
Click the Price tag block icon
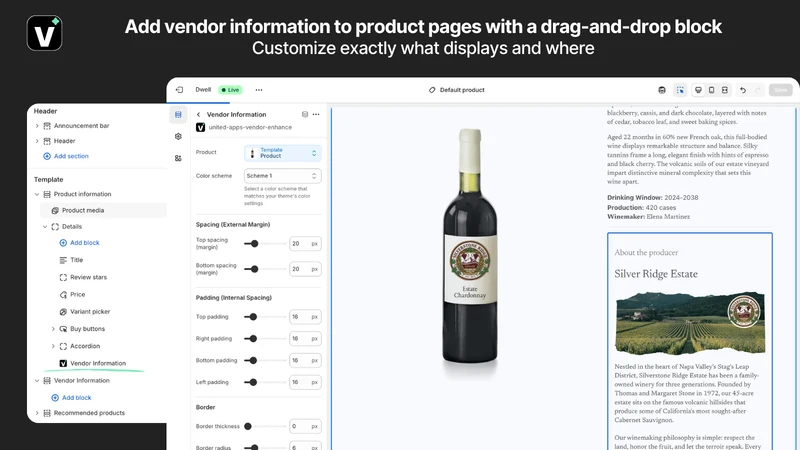tap(63, 295)
